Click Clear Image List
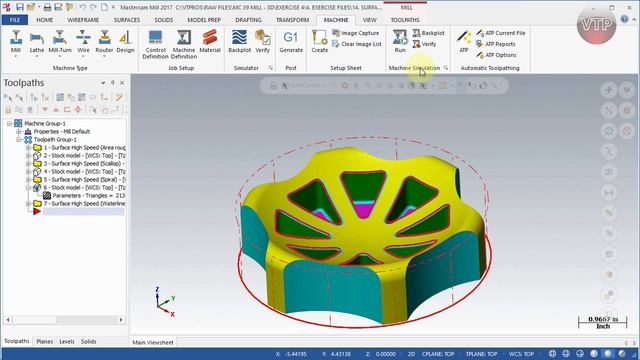The width and height of the screenshot is (640, 360). (357, 44)
